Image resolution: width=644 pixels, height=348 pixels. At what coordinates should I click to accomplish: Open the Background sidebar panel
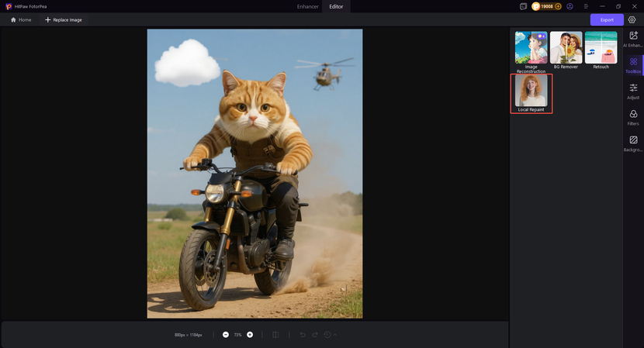coord(633,143)
